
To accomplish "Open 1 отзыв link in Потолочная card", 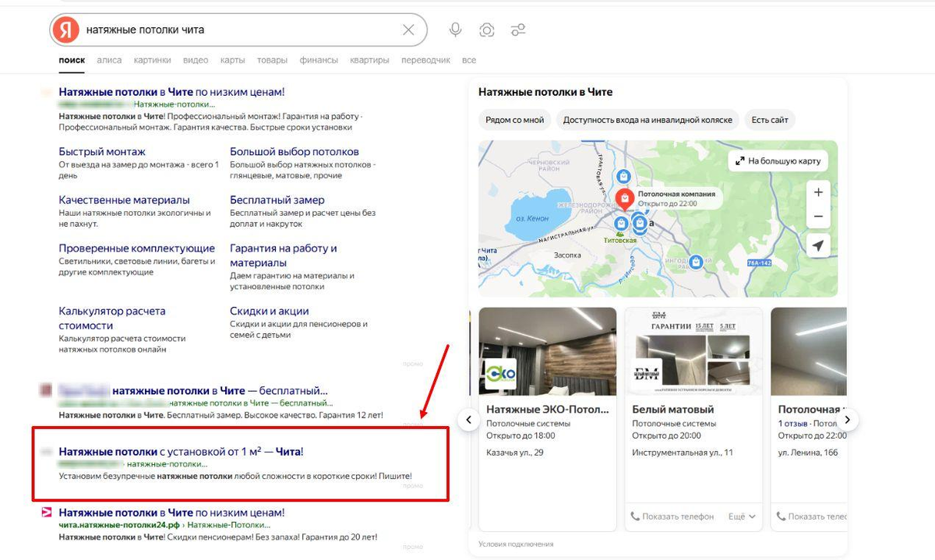I will pyautogui.click(x=794, y=424).
